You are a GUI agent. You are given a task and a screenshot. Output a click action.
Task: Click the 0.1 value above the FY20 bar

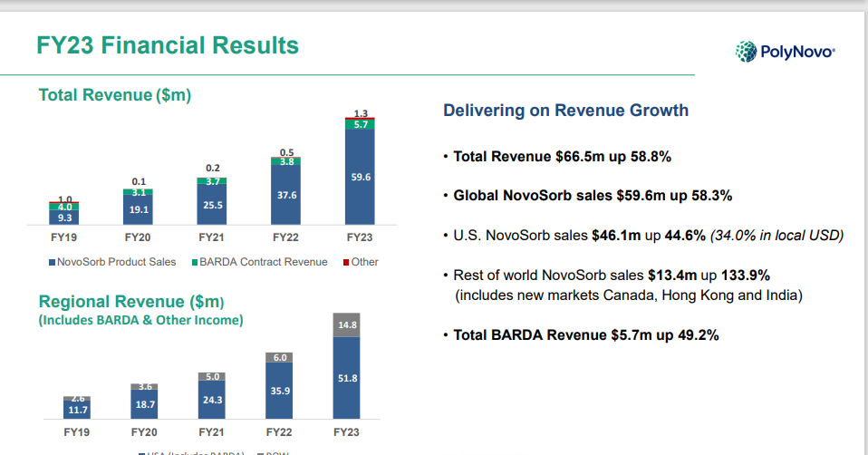click(139, 181)
